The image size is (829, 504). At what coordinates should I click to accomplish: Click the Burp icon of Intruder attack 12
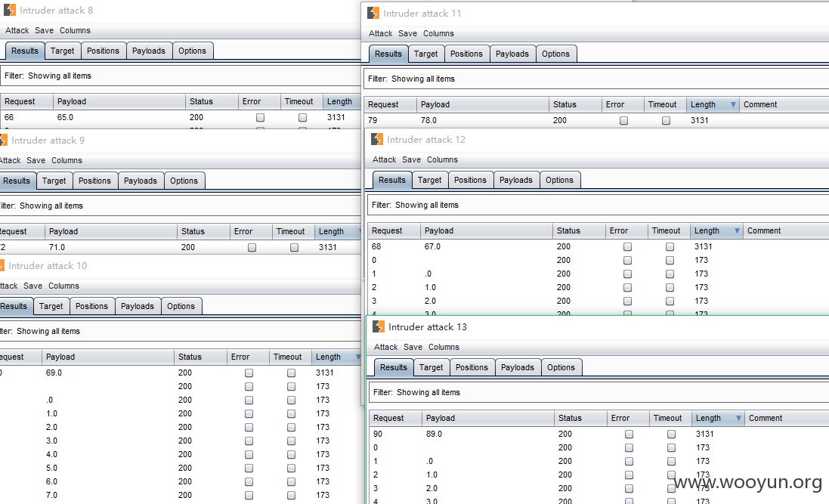[x=377, y=140]
